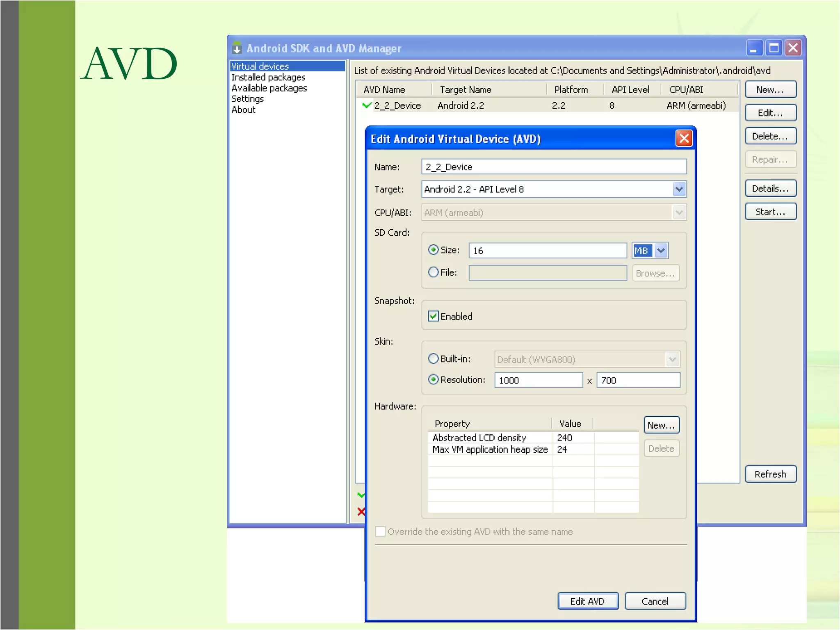Click the value 24 in hardware table
The width and height of the screenshot is (840, 630).
(x=562, y=449)
